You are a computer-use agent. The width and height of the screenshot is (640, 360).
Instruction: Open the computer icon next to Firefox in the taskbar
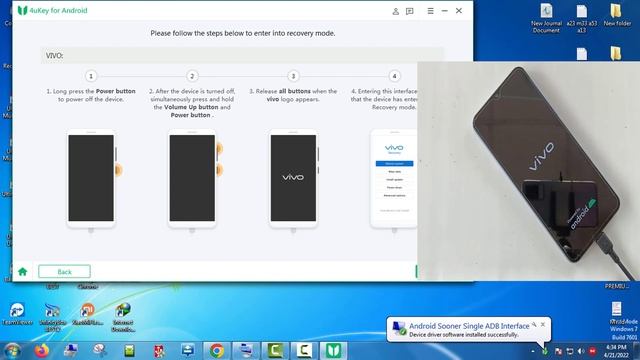coord(71,351)
